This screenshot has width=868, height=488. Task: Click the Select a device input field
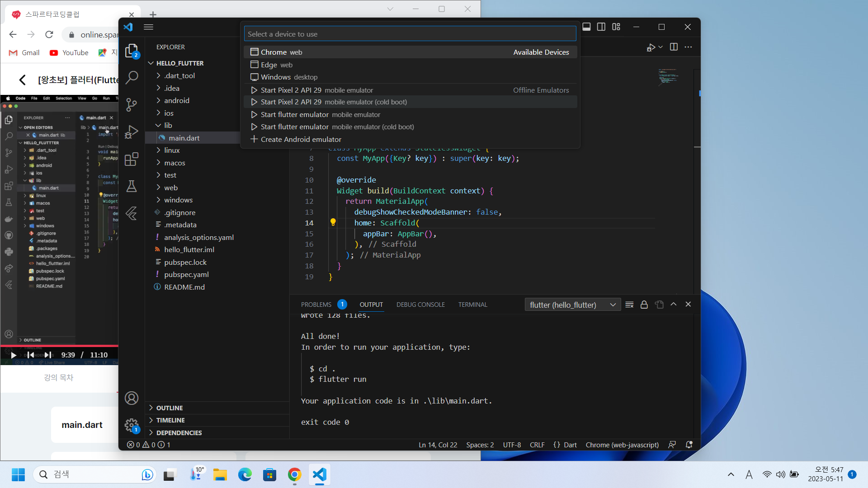pos(410,34)
